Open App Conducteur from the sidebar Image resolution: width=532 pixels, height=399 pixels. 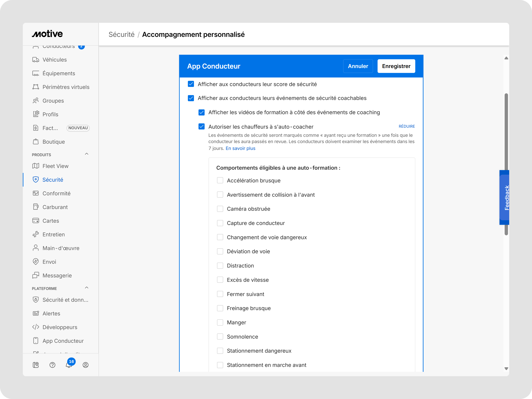coord(63,341)
